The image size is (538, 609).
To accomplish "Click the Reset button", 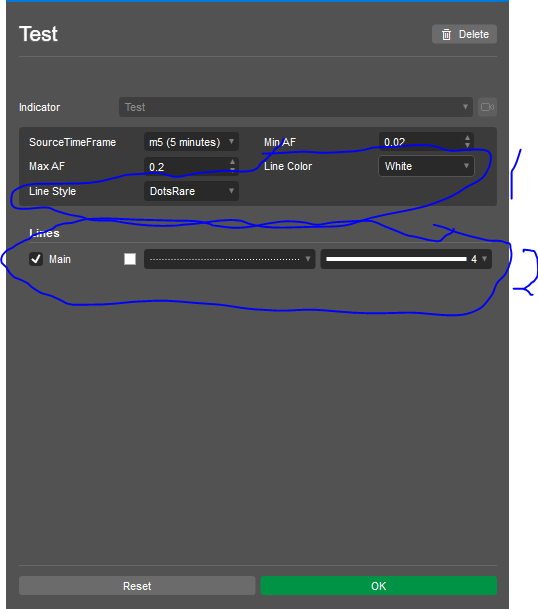I will 137,586.
